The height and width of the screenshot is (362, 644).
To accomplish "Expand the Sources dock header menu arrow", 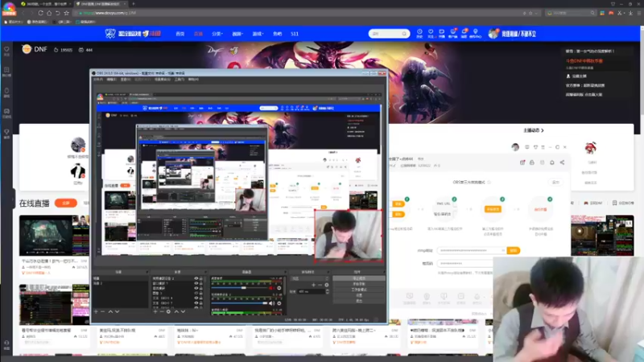I will (206, 272).
